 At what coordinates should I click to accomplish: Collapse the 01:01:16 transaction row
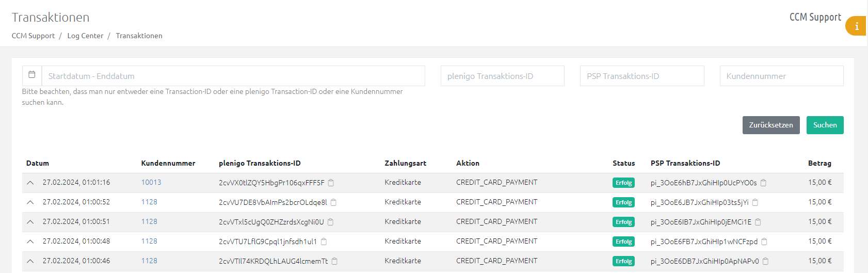coord(30,183)
